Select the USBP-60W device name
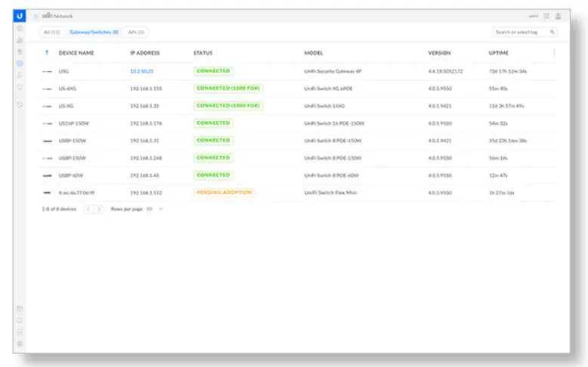Image resolution: width=588 pixels, height=367 pixels. point(71,176)
